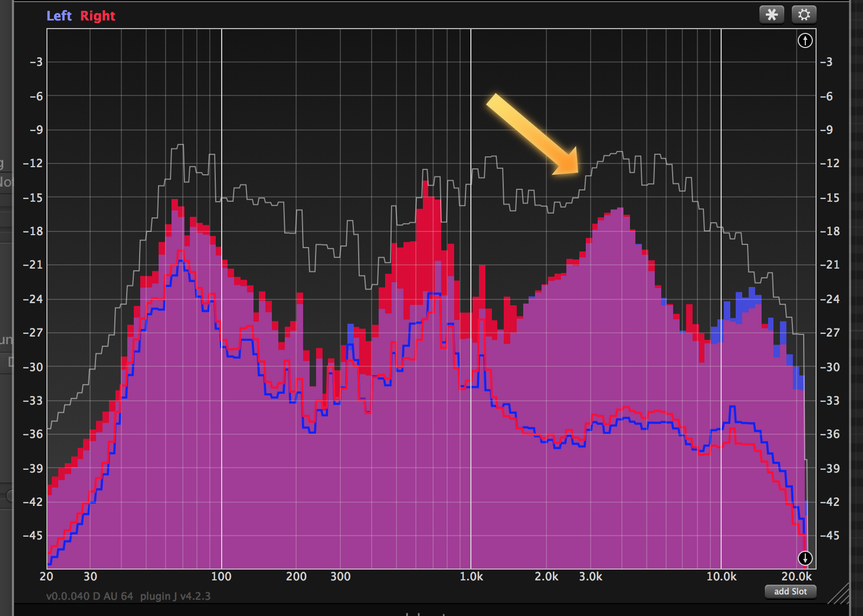Toggle the Left channel label
863x616 pixels.
[x=59, y=16]
